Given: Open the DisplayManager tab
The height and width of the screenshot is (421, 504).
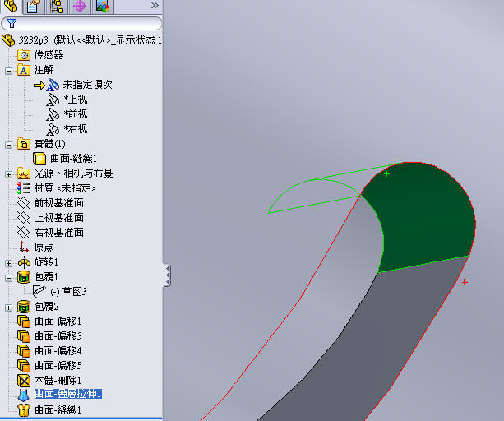Looking at the screenshot, I should (x=103, y=6).
